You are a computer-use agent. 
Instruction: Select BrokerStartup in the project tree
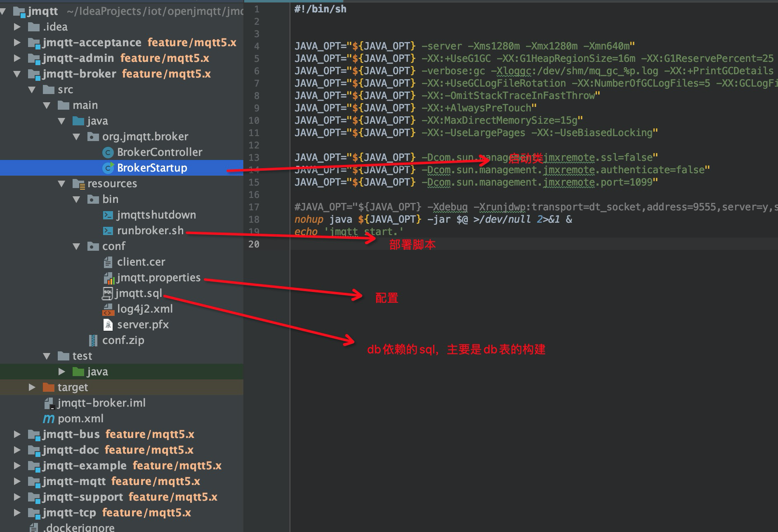click(122, 168)
